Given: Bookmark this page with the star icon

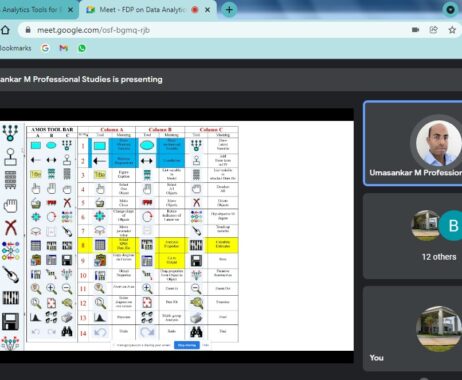Looking at the screenshot, I should click(x=452, y=30).
